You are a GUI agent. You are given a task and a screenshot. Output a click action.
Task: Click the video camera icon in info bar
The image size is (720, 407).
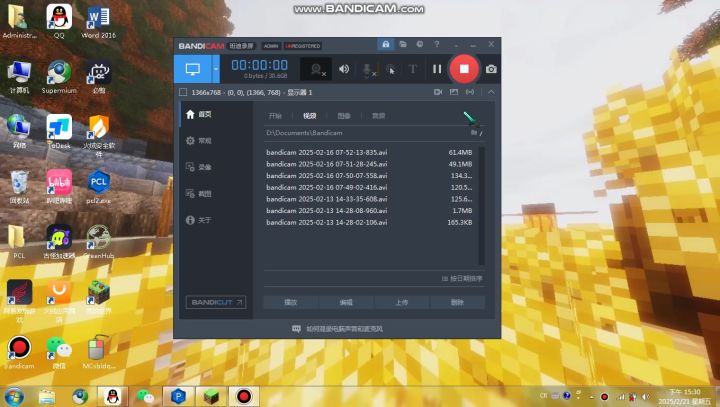(x=438, y=92)
